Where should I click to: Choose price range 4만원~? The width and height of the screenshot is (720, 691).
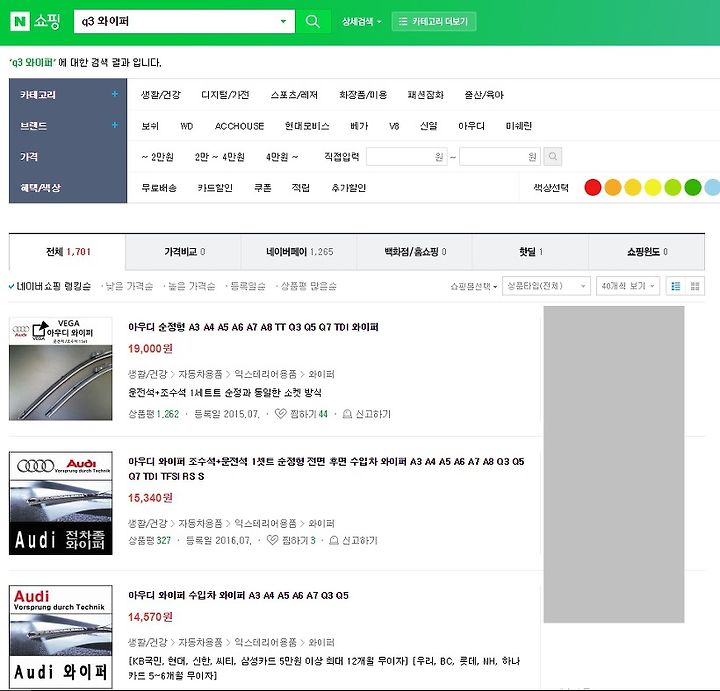[282, 157]
